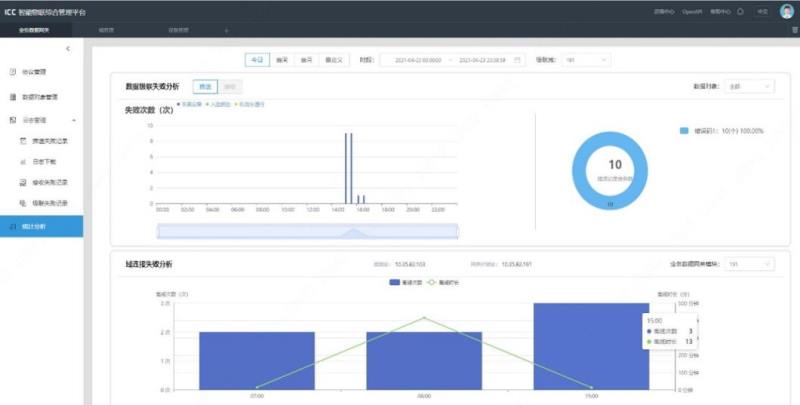Viewport: 800px width, 405px height.
Task: Toggle third yellow legend series in failure chart
Action: [249, 105]
